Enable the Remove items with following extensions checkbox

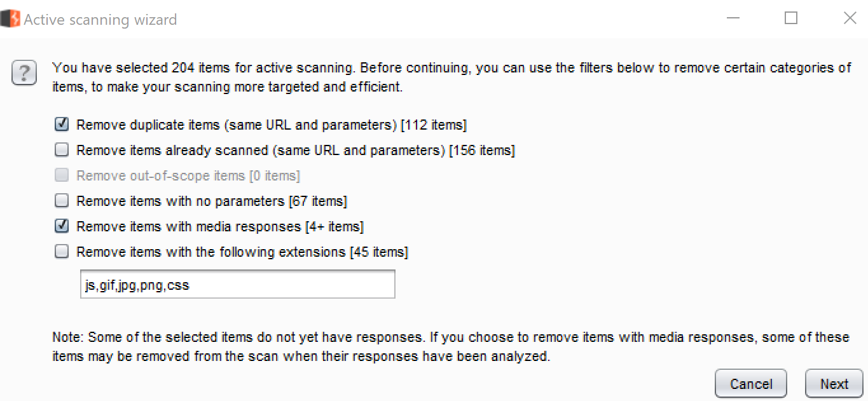tap(62, 252)
